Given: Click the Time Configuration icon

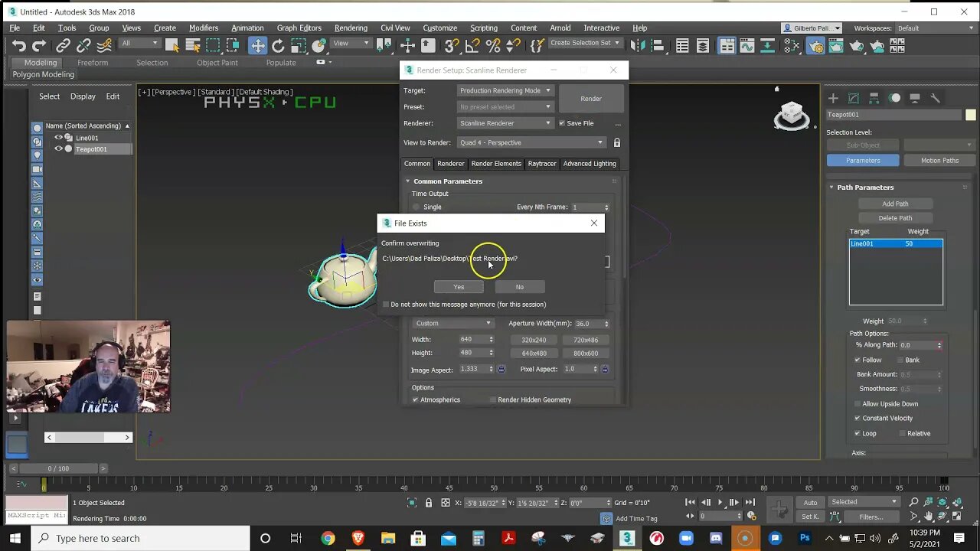Looking at the screenshot, I should tap(751, 517).
